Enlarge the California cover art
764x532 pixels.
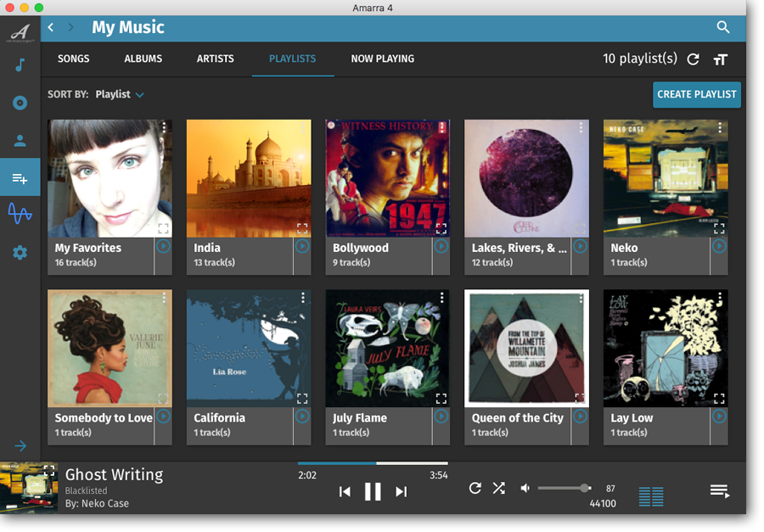[302, 399]
